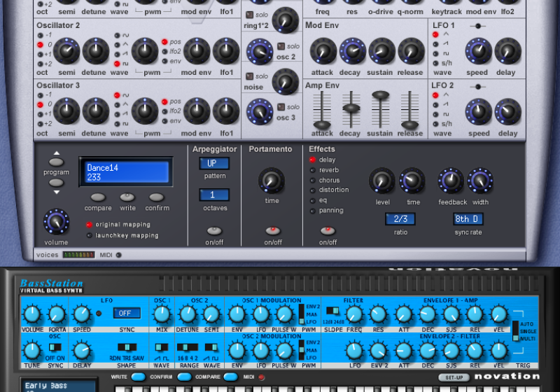Click the confirm button
Image resolution: width=560 pixels, height=392 pixels.
(156, 197)
